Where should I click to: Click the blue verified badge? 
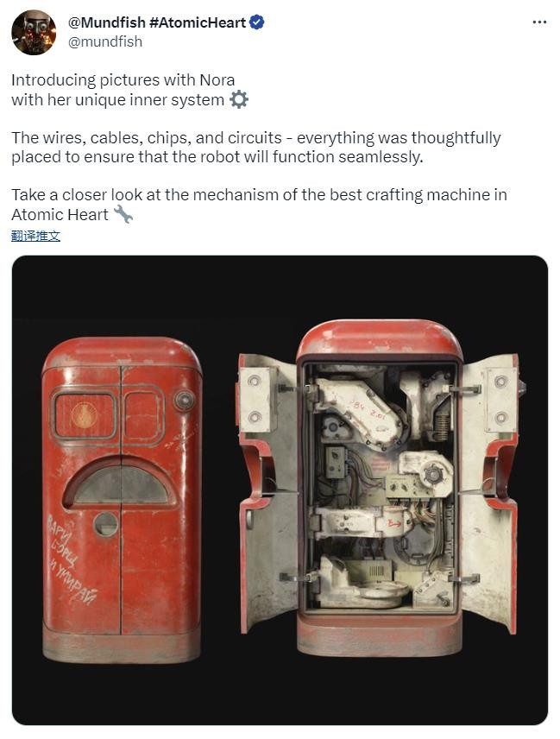(256, 22)
